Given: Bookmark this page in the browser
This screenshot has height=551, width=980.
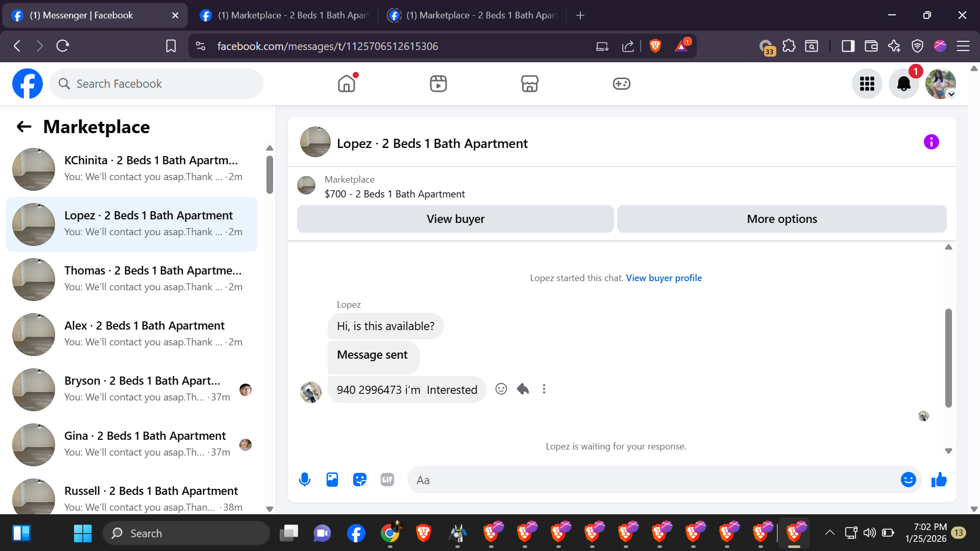Looking at the screenshot, I should [171, 46].
